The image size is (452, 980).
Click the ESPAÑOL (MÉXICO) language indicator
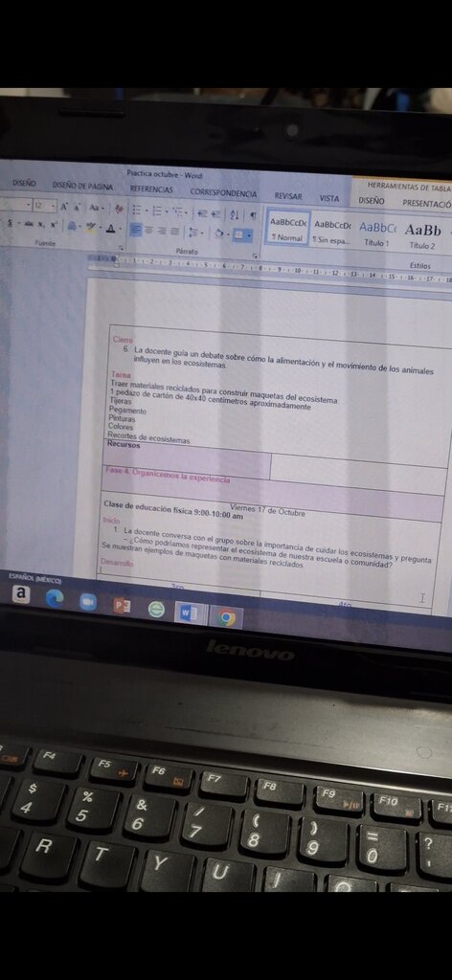coord(34,576)
